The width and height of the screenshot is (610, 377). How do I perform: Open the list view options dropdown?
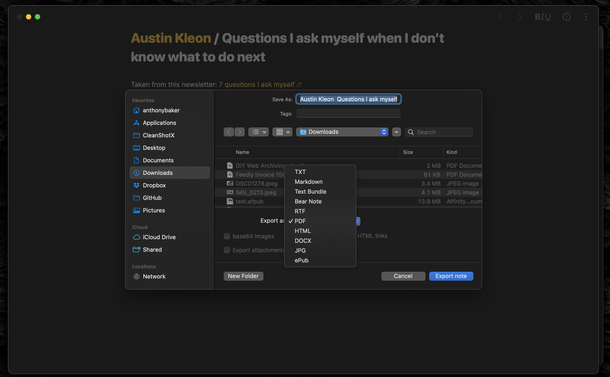click(258, 132)
